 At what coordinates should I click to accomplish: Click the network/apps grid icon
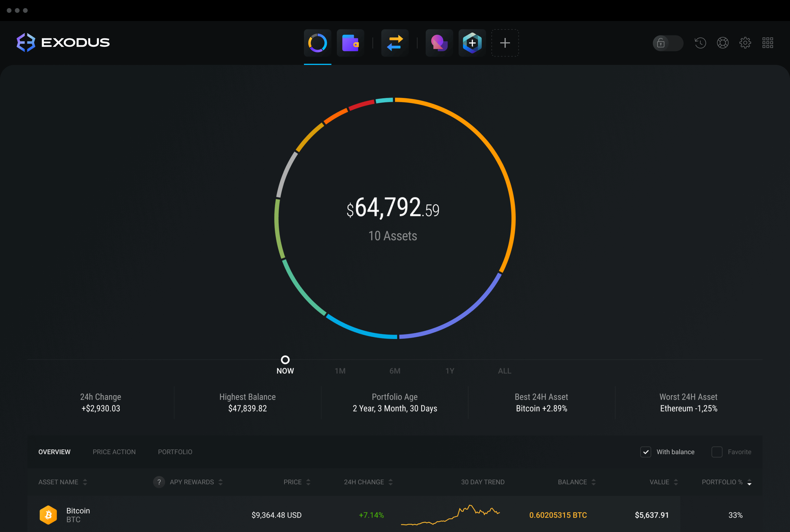coord(767,43)
